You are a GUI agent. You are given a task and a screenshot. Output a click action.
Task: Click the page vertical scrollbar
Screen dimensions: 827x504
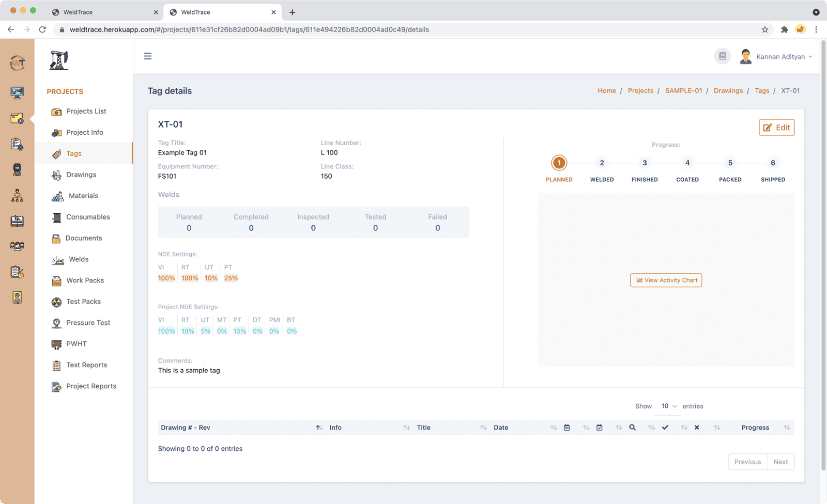click(x=823, y=258)
